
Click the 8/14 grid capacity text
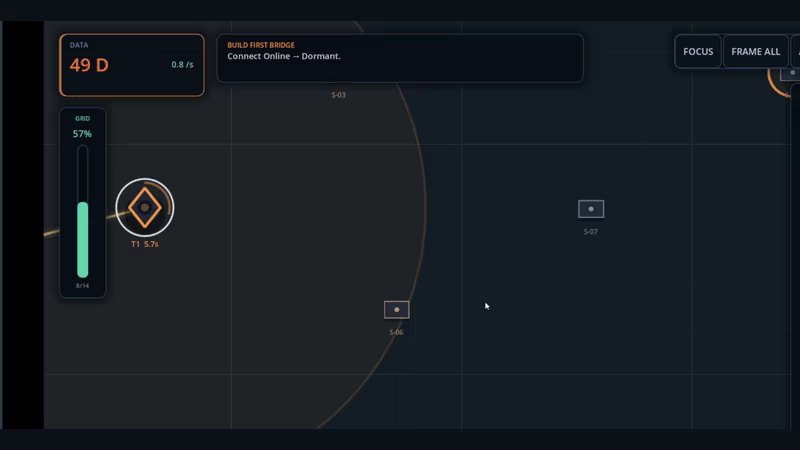[x=82, y=286]
